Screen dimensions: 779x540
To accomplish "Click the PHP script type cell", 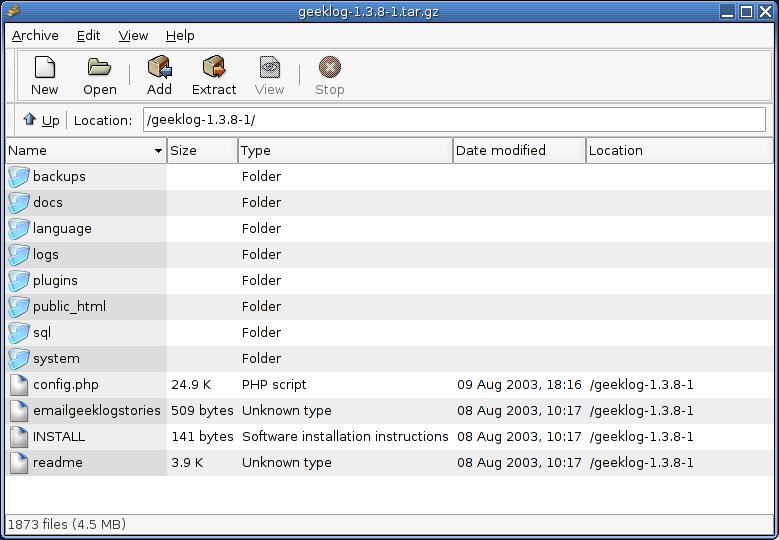I will coord(274,385).
